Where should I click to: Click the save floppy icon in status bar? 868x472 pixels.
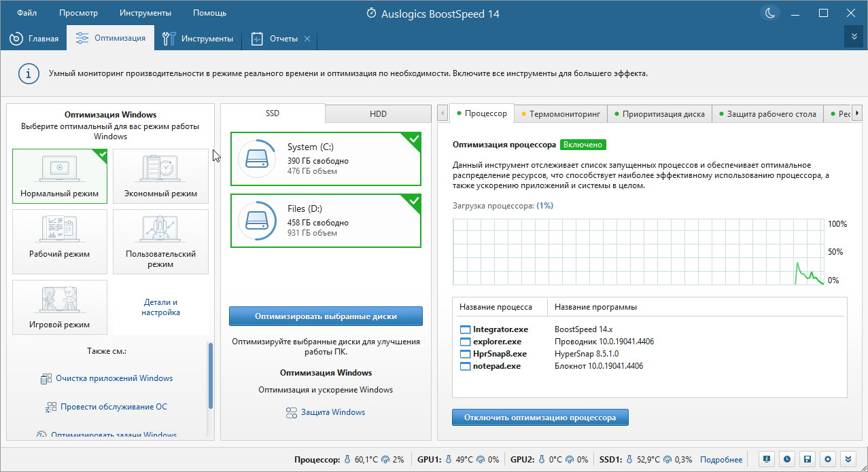click(807, 459)
